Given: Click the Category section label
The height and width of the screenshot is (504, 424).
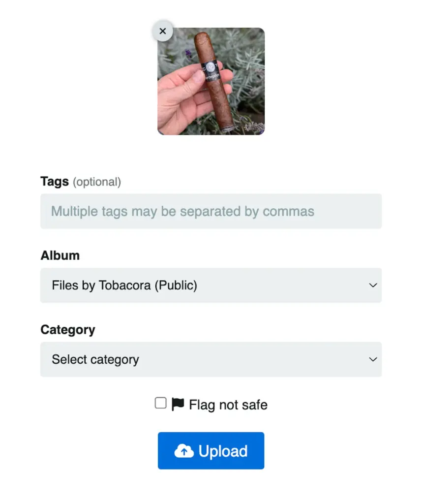Looking at the screenshot, I should click(68, 330).
